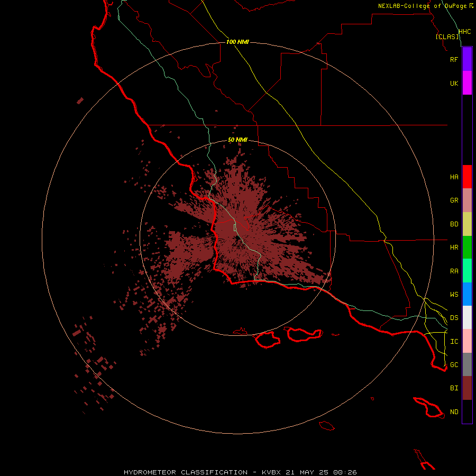Click the UK legend label
The width and height of the screenshot is (476, 476).
pos(454,83)
